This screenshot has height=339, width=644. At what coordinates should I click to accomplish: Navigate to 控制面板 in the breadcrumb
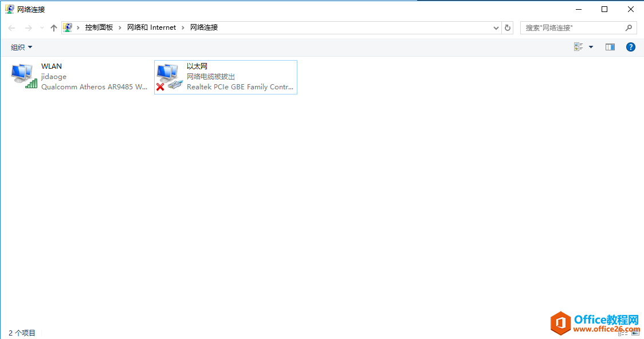99,27
